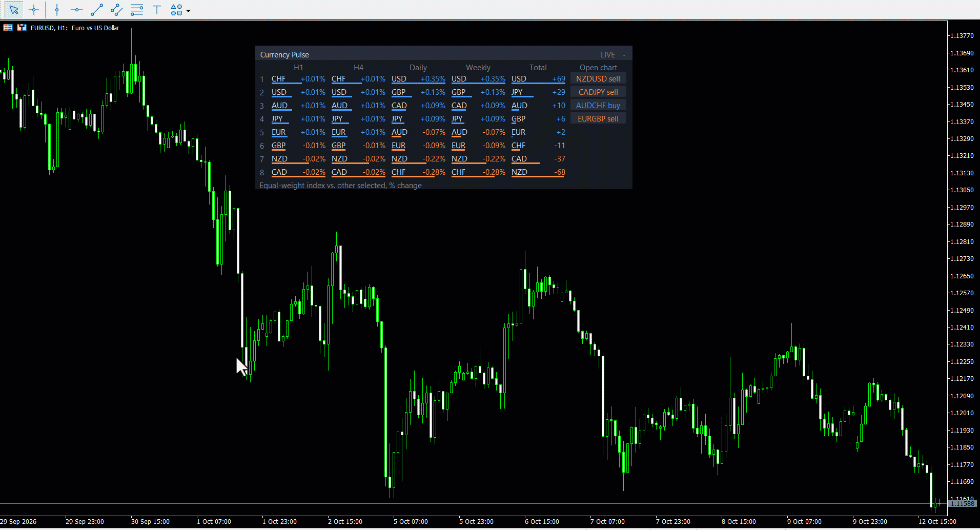Select the text label tool
The image size is (980, 530).
[157, 9]
